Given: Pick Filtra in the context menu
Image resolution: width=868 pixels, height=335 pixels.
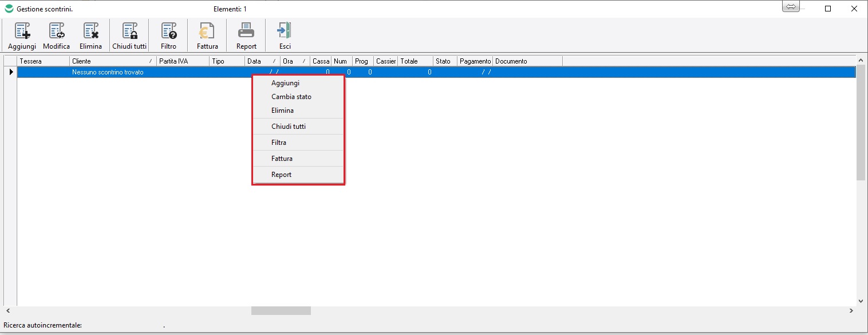Looking at the screenshot, I should 279,143.
